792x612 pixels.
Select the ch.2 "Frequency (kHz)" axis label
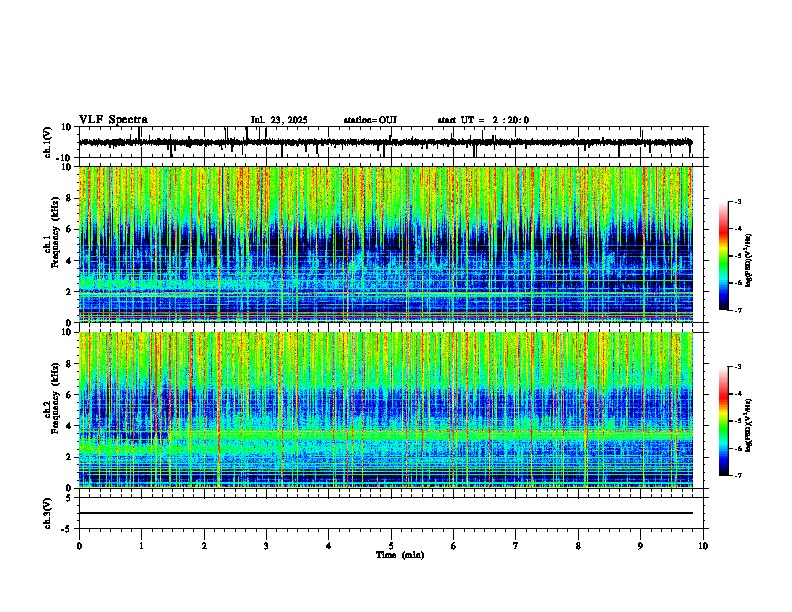(55, 398)
